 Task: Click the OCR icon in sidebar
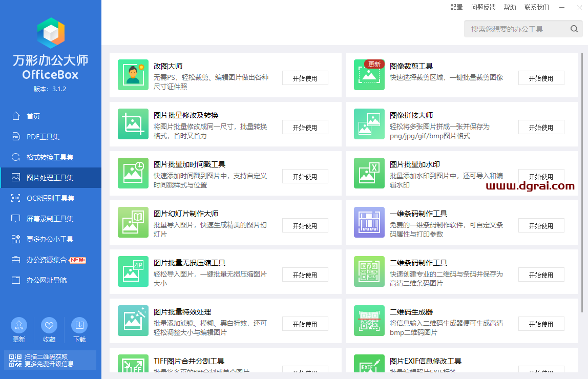[16, 198]
